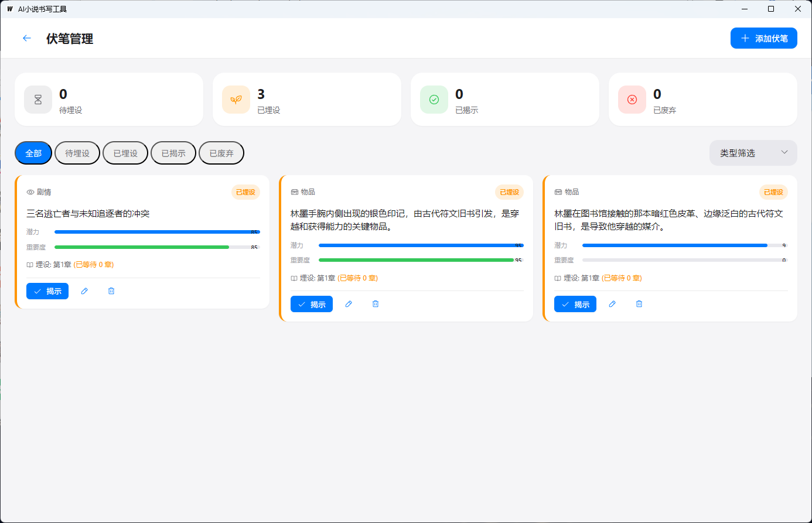Edit the 银色印记 foreshadowing card
This screenshot has width=812, height=523.
tap(349, 304)
